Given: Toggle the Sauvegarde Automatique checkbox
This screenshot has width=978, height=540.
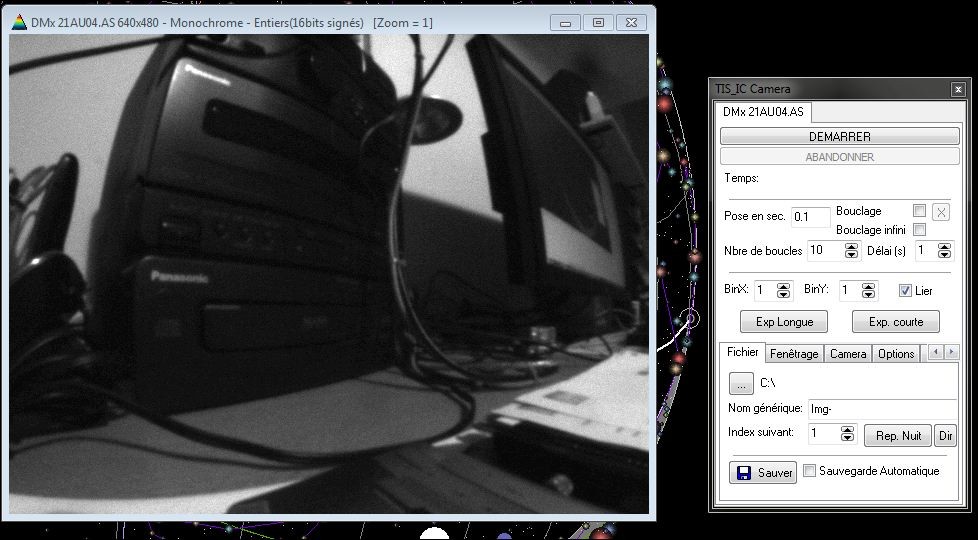Looking at the screenshot, I should coord(810,471).
